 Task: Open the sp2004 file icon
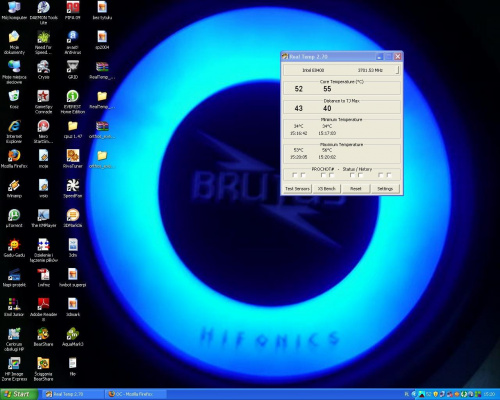click(x=102, y=40)
